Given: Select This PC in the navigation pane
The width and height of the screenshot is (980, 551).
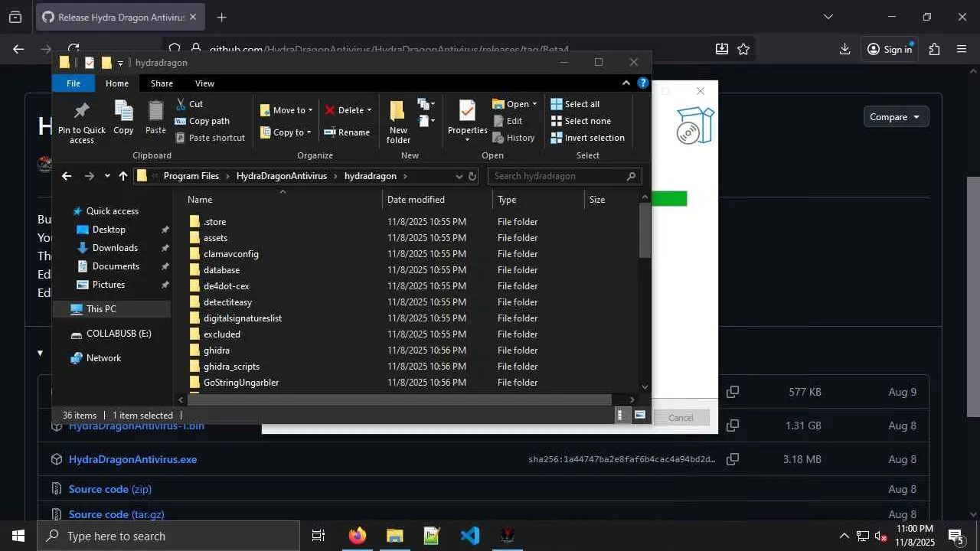Looking at the screenshot, I should (x=112, y=309).
